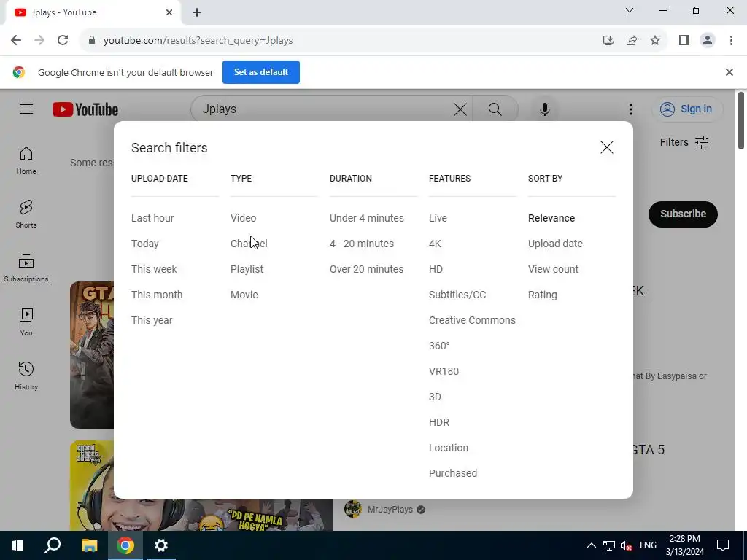Subscribe to the channel
This screenshot has width=747, height=560.
click(x=683, y=214)
